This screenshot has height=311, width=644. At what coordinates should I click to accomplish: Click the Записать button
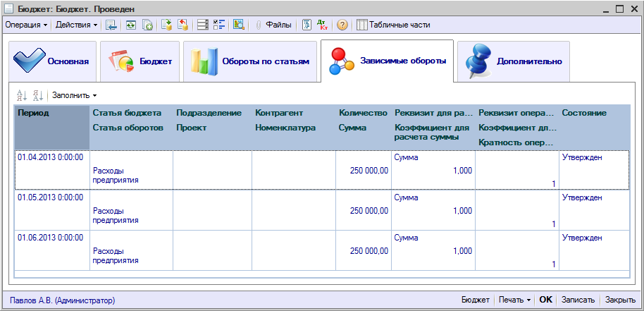(x=578, y=300)
